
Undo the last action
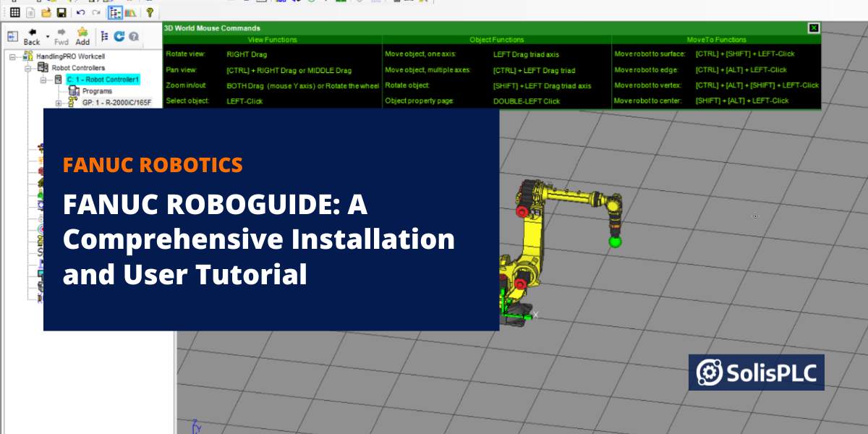click(81, 12)
